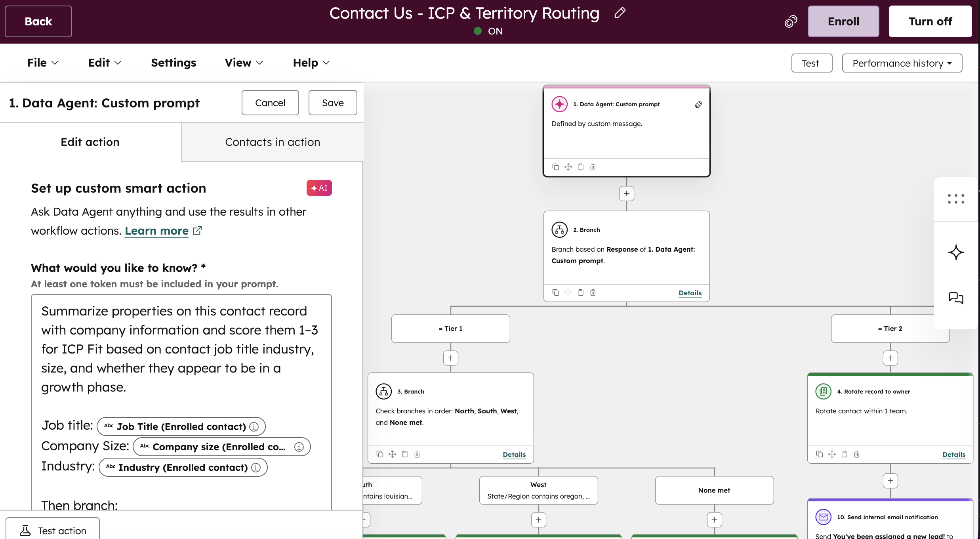Image resolution: width=980 pixels, height=539 pixels.
Task: Open the AI sparkle panel in right sidebar
Action: coord(956,252)
